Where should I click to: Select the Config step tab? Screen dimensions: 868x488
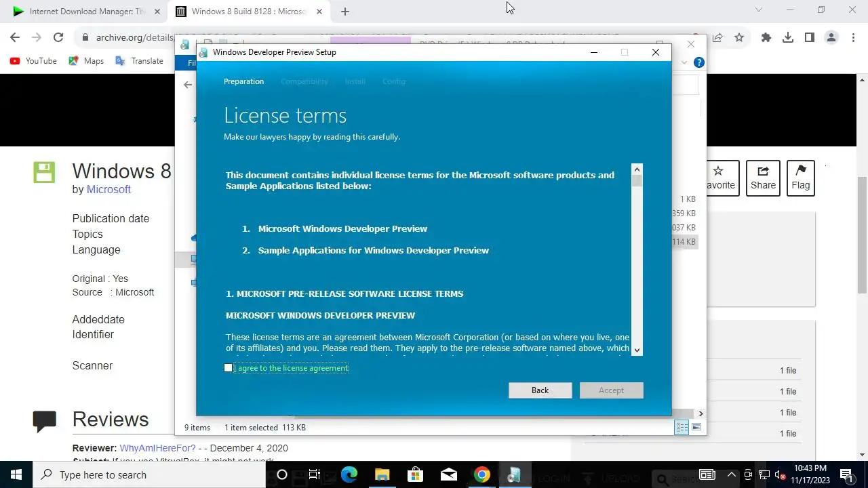point(393,81)
